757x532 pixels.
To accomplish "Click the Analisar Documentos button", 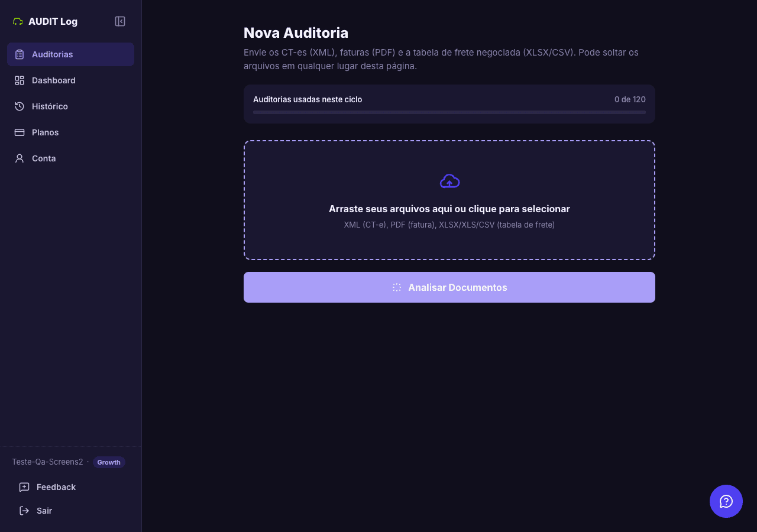I will (x=449, y=287).
